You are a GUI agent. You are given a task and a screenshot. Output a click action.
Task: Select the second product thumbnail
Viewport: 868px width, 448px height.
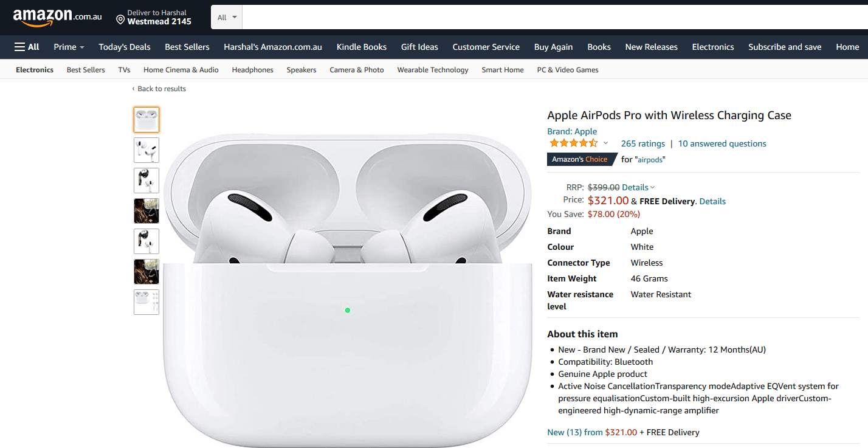pyautogui.click(x=146, y=150)
